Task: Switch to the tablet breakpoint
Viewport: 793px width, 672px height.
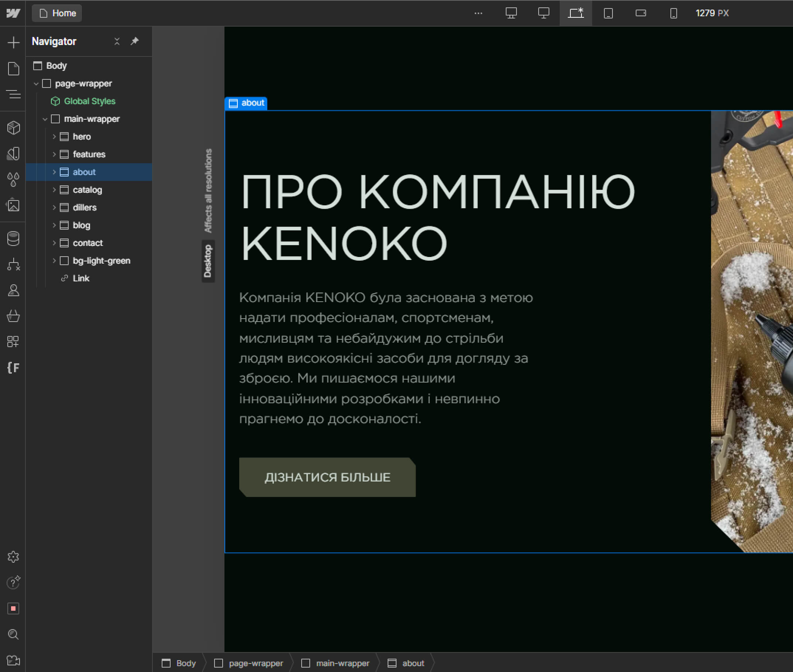Action: [x=608, y=13]
